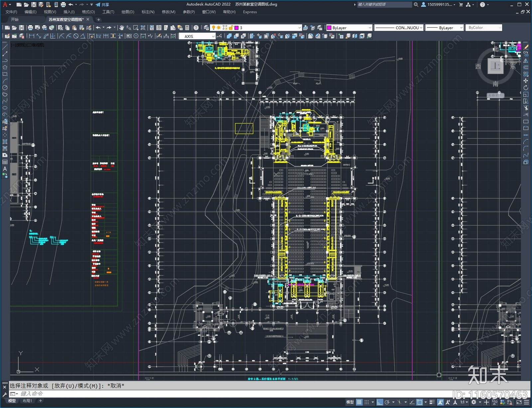Toggle layer lock padlock icon
Image resolution: width=532 pixels, height=408 pixels.
coord(231,28)
